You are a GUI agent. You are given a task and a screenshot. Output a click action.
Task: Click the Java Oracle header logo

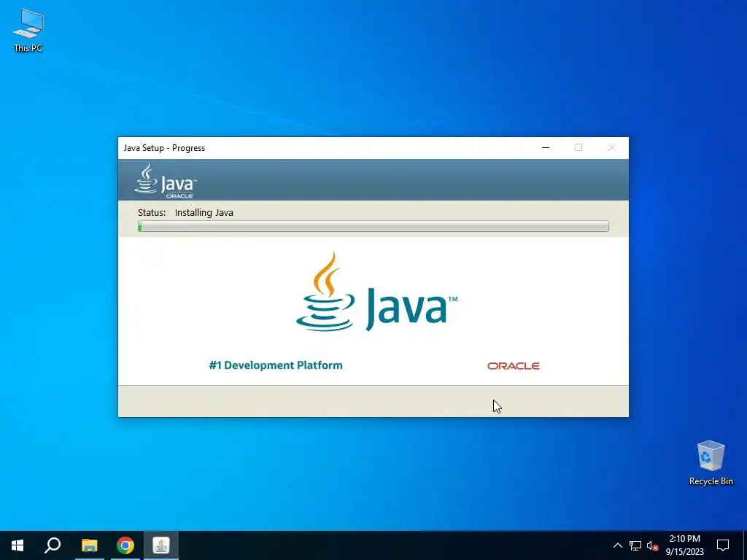pyautogui.click(x=166, y=181)
